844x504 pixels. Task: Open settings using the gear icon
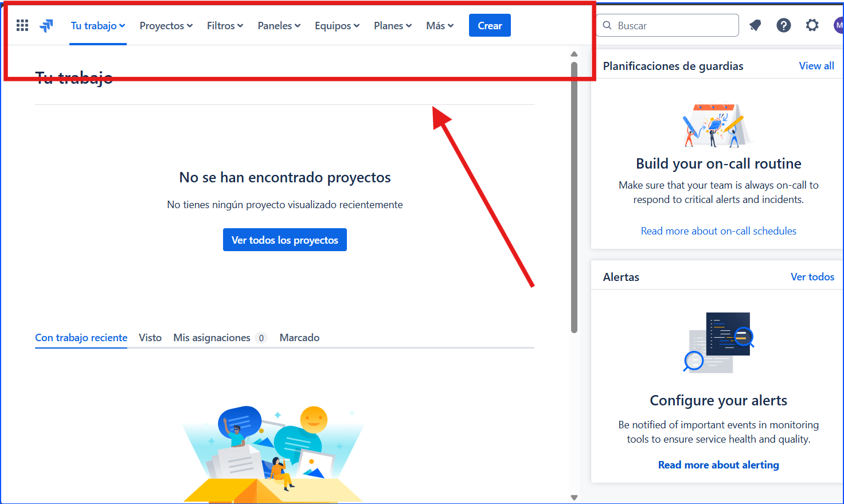coord(812,25)
